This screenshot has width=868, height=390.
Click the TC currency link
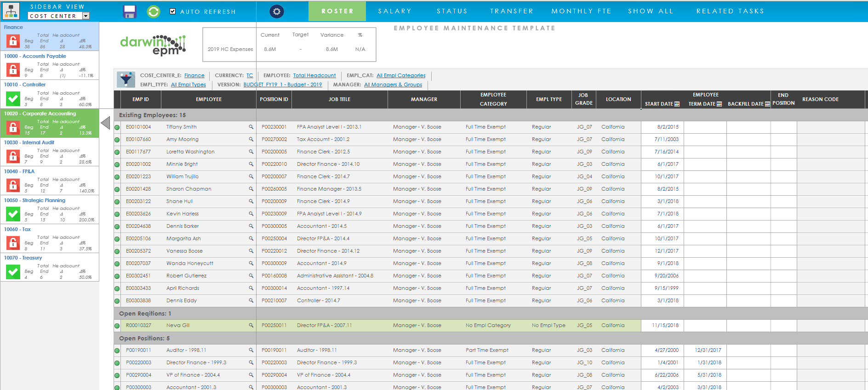tap(250, 75)
